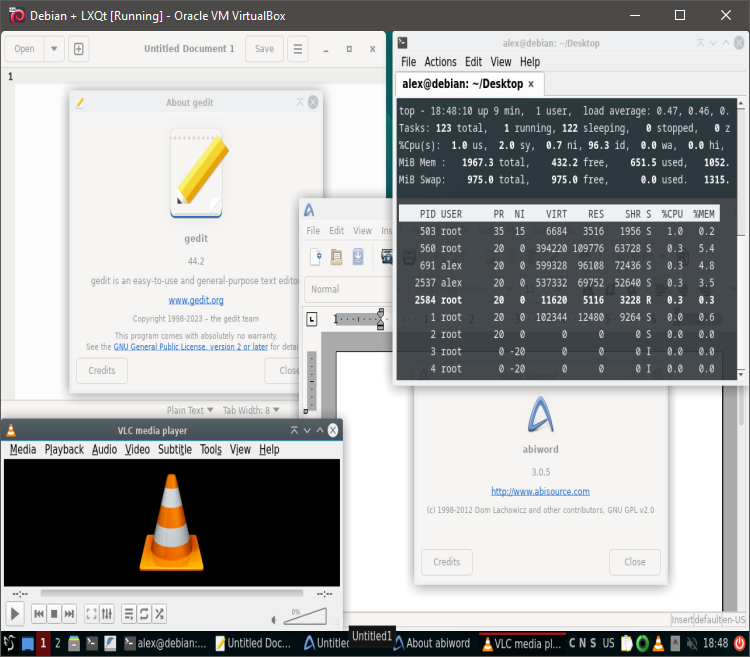
Task: Open the GNU General Public License link
Action: coord(190,347)
